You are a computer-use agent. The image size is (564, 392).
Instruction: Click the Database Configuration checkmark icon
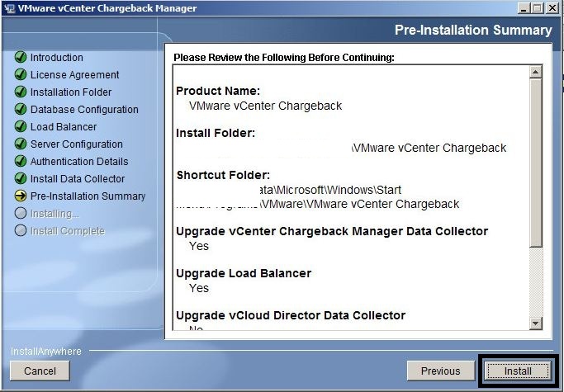pyautogui.click(x=21, y=110)
